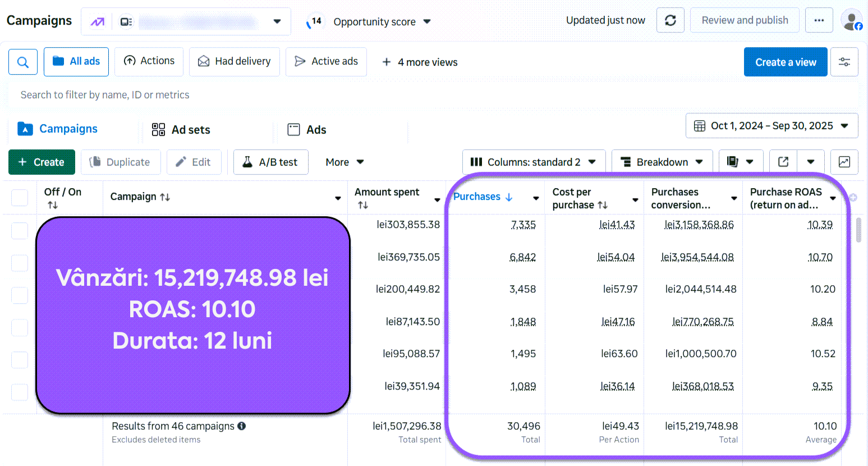
Task: Open Campaign column options caret
Action: pos(338,198)
